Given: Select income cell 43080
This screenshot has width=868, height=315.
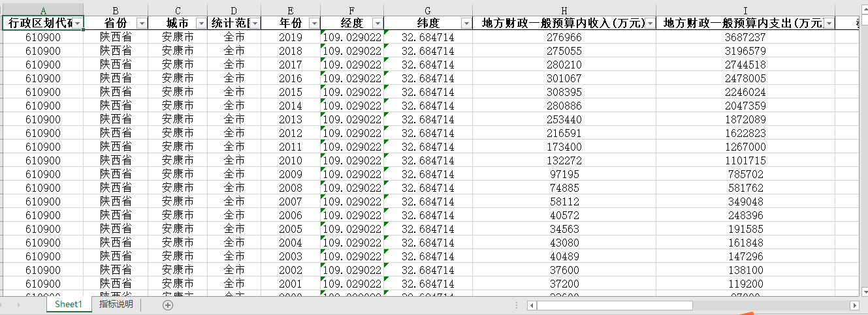Looking at the screenshot, I should 564,243.
